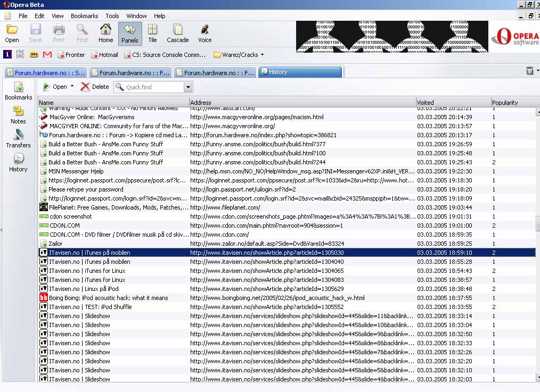Image resolution: width=540 pixels, height=392 pixels.
Task: Click the page icon left of File menu
Action: click(x=7, y=16)
